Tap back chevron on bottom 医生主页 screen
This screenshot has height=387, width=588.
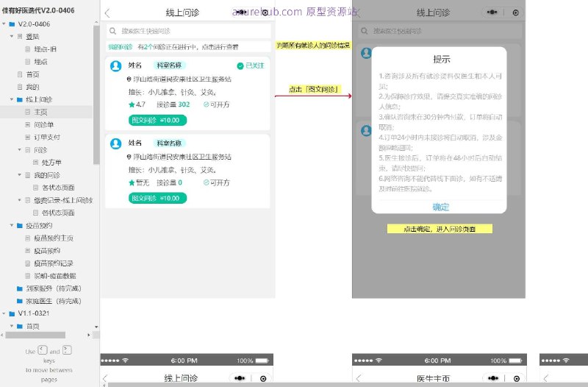tap(359, 378)
